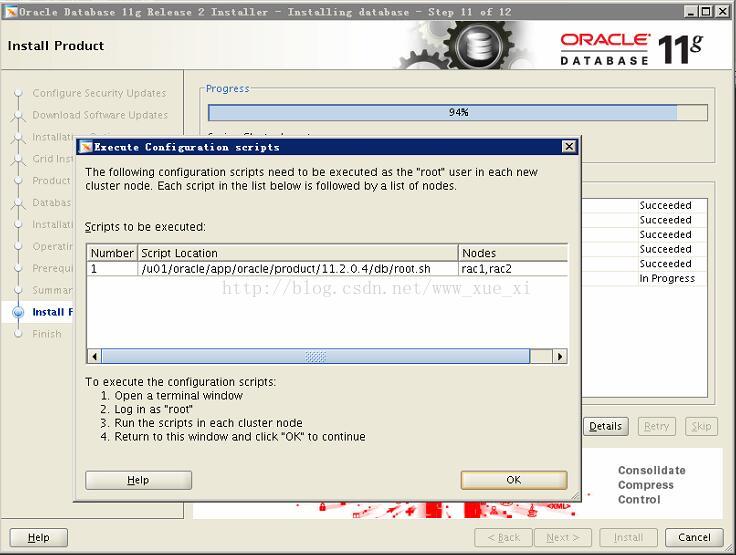736x555 pixels.
Task: Click Details button in installer window
Action: (x=606, y=426)
